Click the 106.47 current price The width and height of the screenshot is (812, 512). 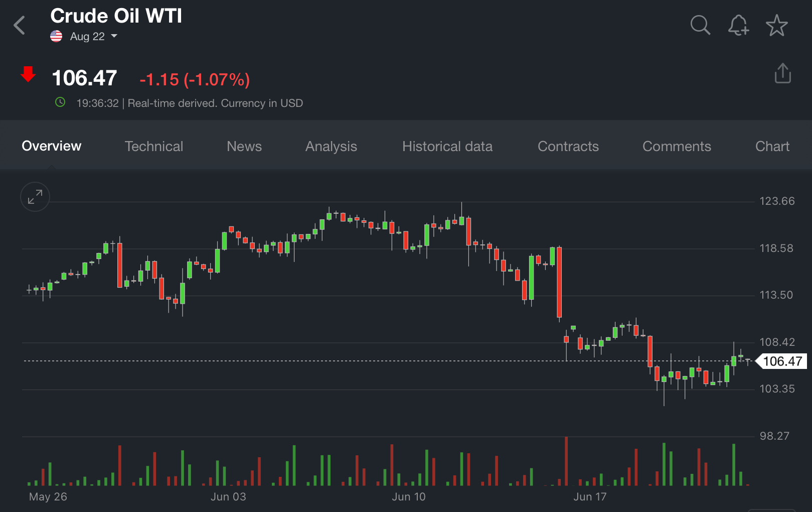(x=85, y=78)
